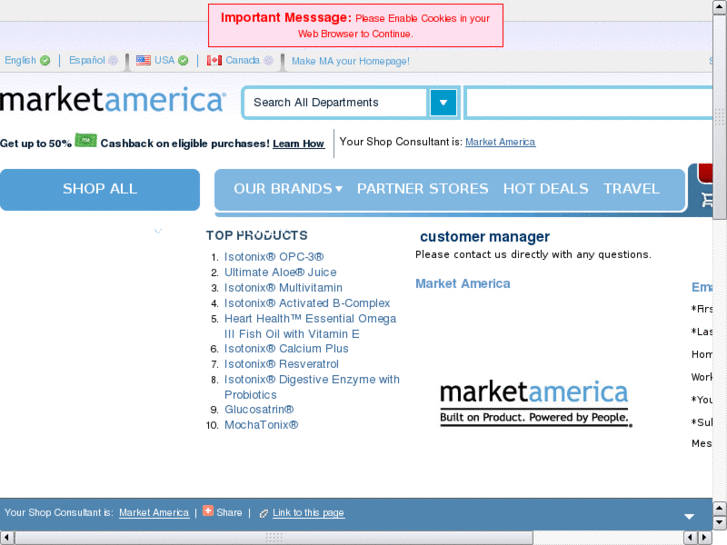The height and width of the screenshot is (545, 727).
Task: Click the Share plus icon
Action: click(x=208, y=511)
